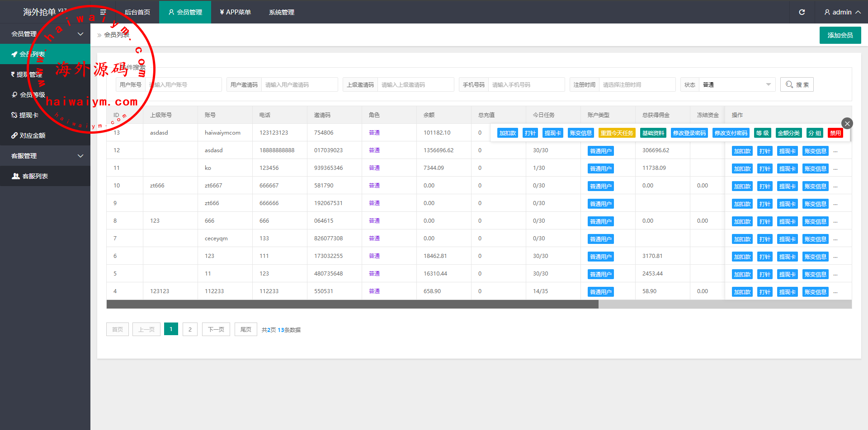Close the expanded actions popup

(847, 123)
